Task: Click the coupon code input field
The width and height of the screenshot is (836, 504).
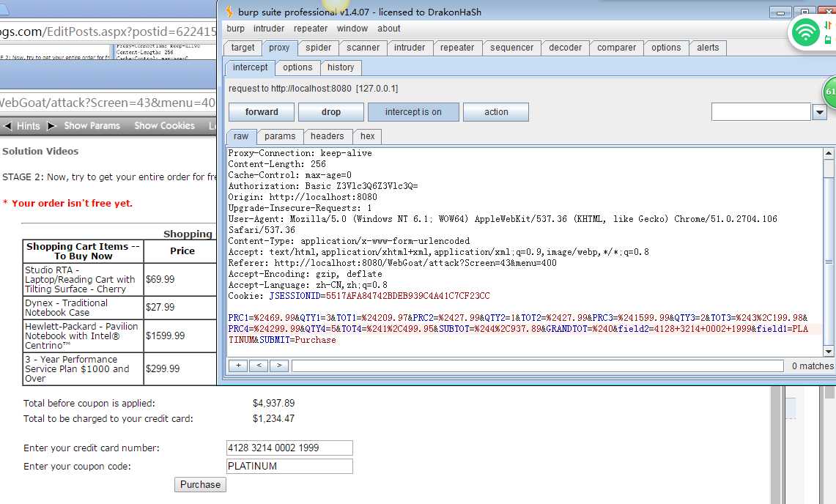Action: pos(289,466)
